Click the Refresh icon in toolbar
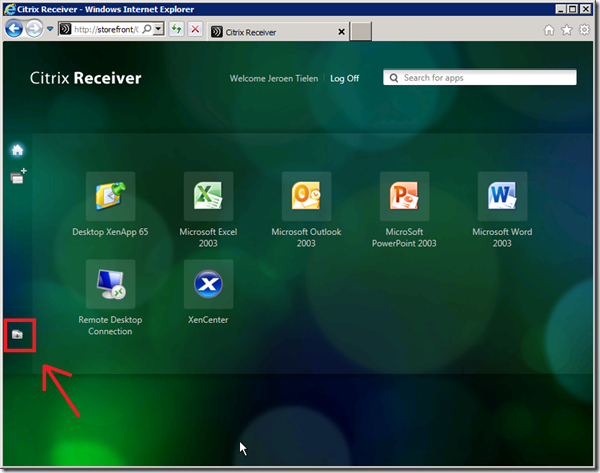Screen dimensions: 600x473 [176, 29]
